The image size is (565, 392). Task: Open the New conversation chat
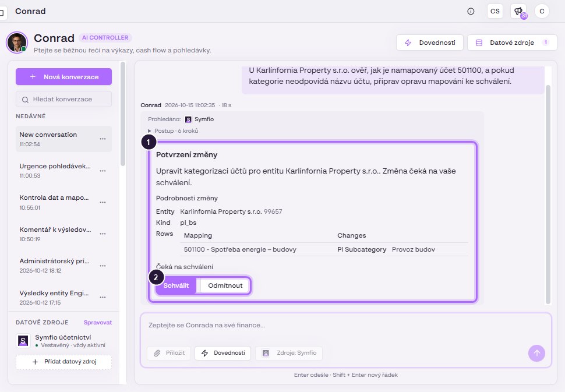[63, 139]
